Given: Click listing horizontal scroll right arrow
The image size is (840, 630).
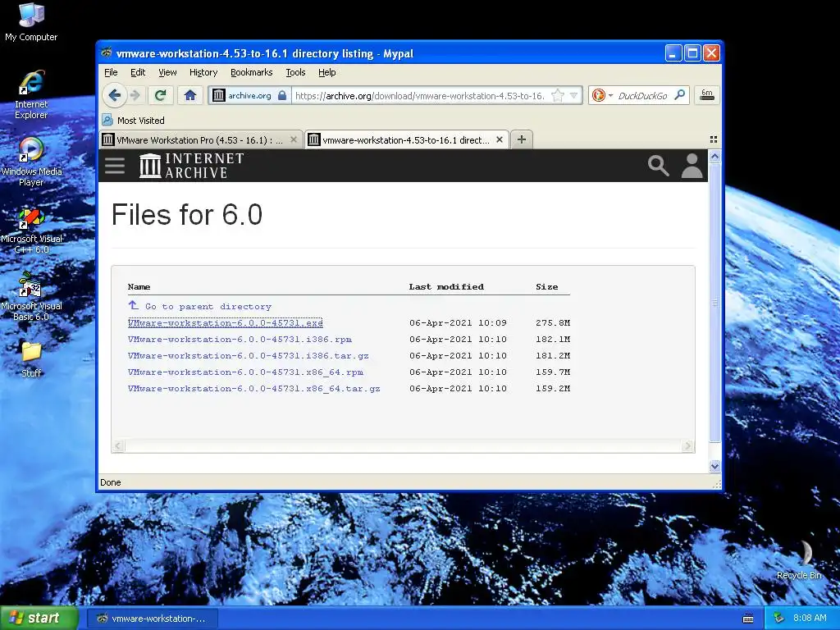Looking at the screenshot, I should [x=688, y=445].
